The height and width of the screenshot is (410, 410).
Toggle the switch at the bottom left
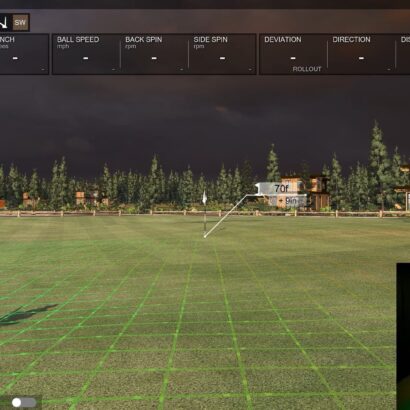(24, 402)
